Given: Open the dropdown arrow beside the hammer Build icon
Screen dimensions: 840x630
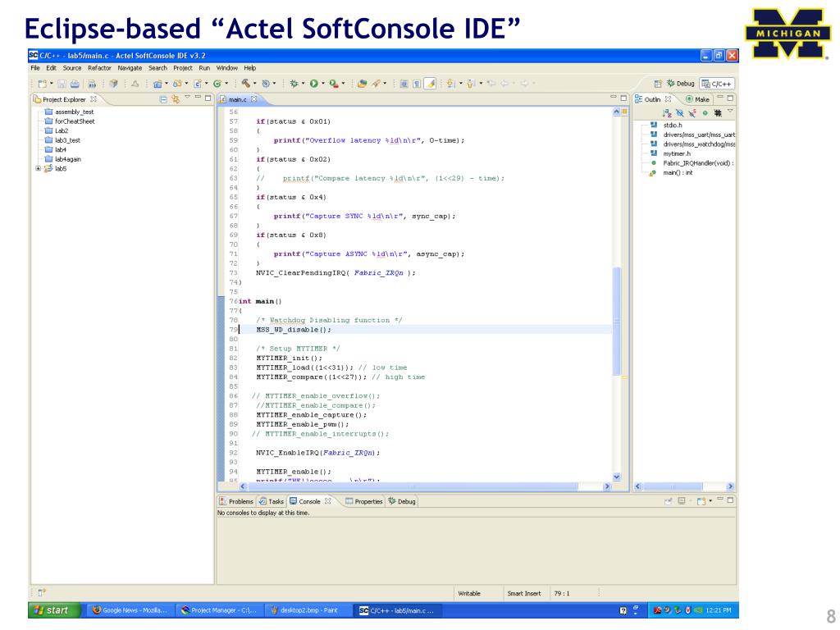Looking at the screenshot, I should point(254,83).
